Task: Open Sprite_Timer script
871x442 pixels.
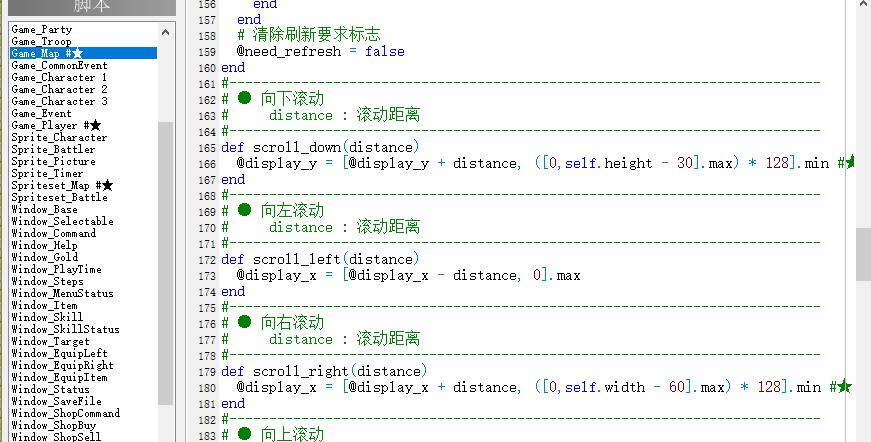Action: [47, 173]
